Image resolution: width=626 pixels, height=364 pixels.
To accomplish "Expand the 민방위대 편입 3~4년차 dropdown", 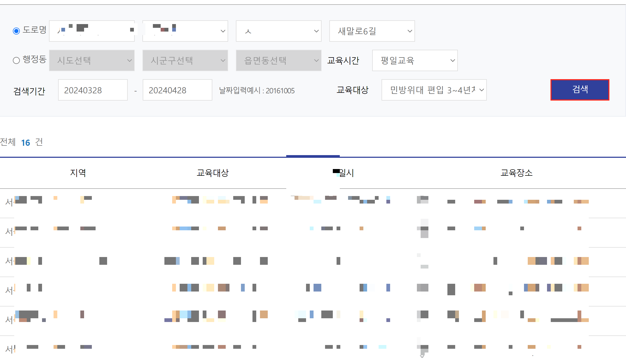I will [434, 90].
